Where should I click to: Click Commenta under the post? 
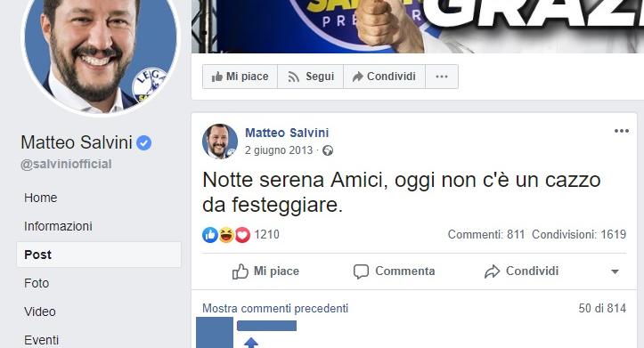click(395, 271)
